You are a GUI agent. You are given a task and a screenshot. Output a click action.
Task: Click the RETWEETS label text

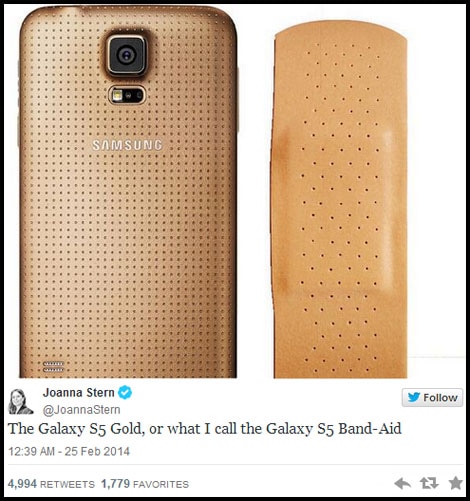[67, 484]
